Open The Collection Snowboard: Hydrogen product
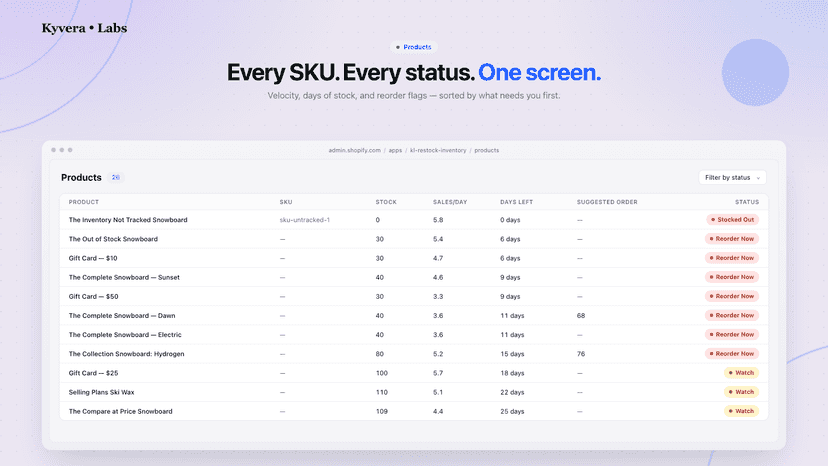 coord(127,353)
